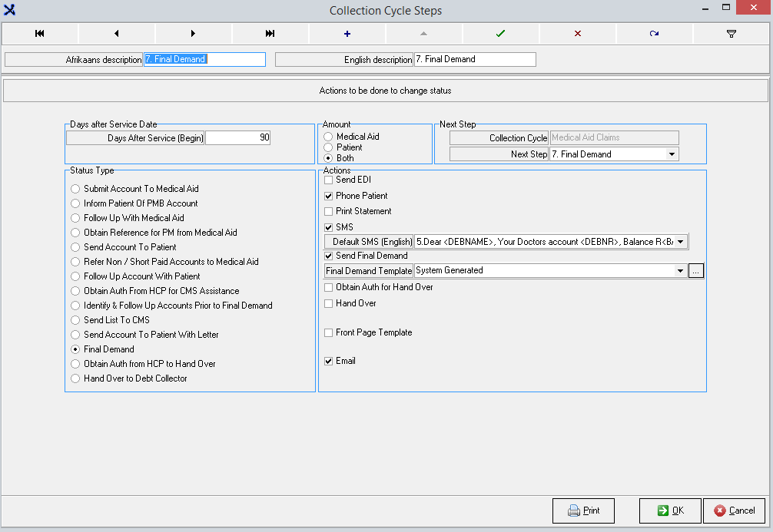Jump to the last record
Screen dimensions: 773x532
coord(270,34)
